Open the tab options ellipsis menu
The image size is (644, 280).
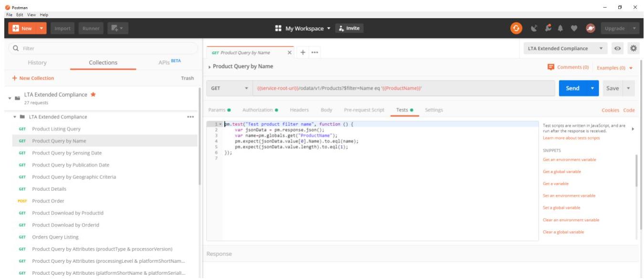point(315,52)
